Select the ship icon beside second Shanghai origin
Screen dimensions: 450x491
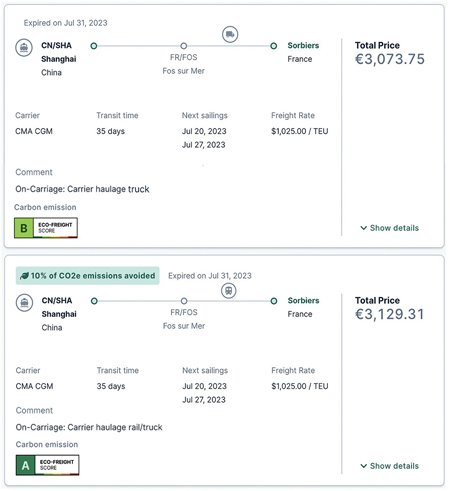[24, 303]
